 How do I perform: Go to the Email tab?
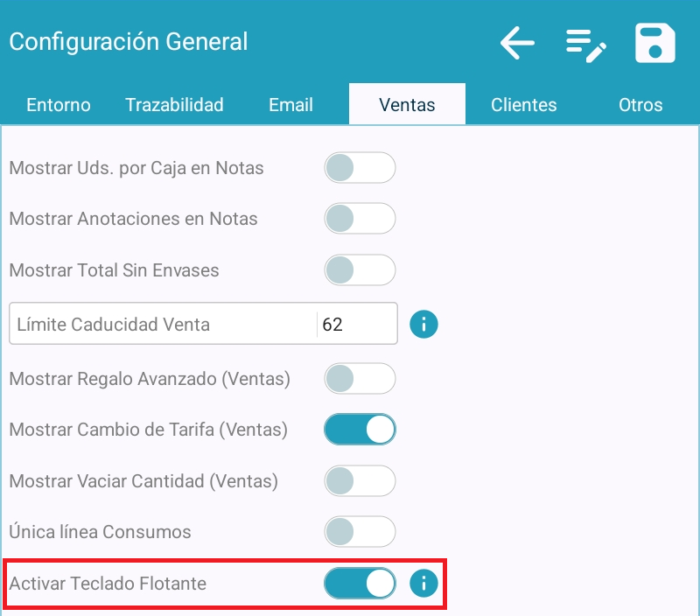[x=290, y=105]
